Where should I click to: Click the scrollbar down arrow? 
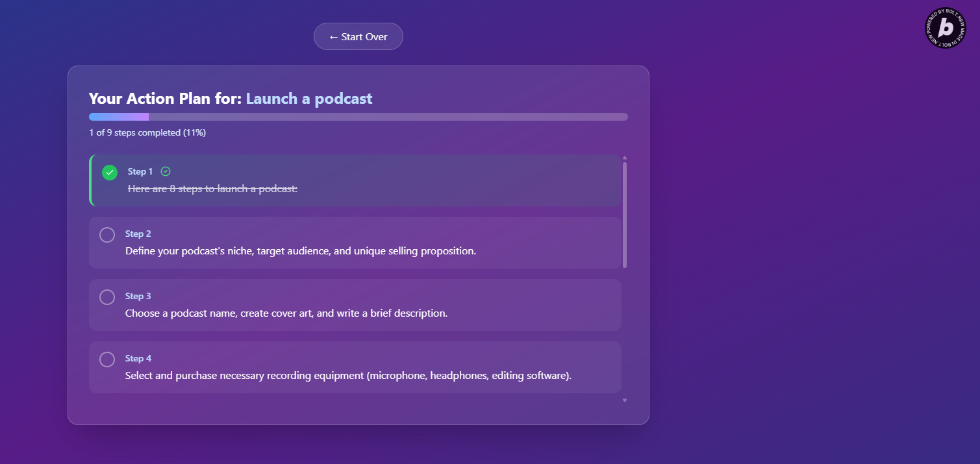(624, 400)
